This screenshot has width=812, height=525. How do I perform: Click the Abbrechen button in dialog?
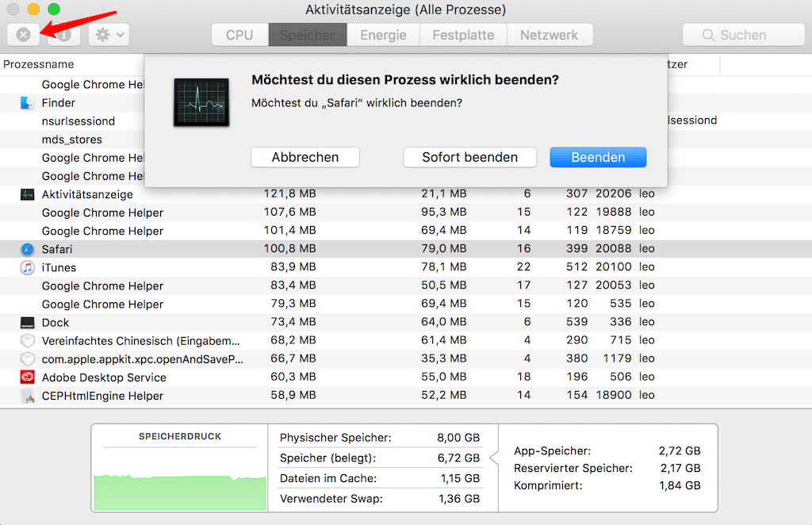tap(305, 157)
